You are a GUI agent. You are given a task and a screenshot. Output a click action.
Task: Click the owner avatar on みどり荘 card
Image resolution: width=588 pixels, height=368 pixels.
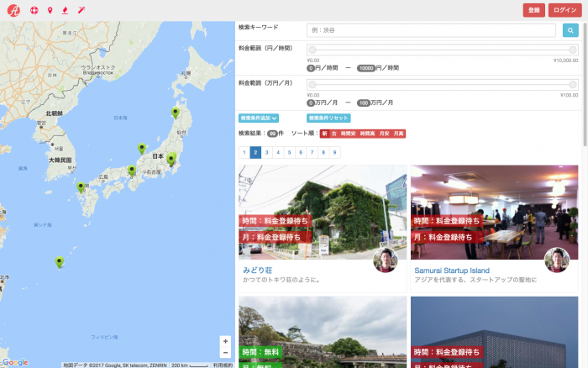pos(386,260)
